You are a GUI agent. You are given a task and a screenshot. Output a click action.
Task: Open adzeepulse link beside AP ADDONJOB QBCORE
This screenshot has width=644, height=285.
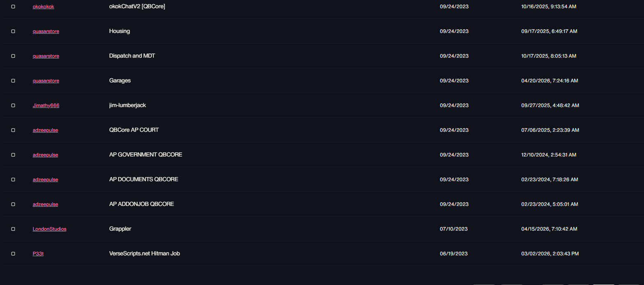pyautogui.click(x=45, y=204)
